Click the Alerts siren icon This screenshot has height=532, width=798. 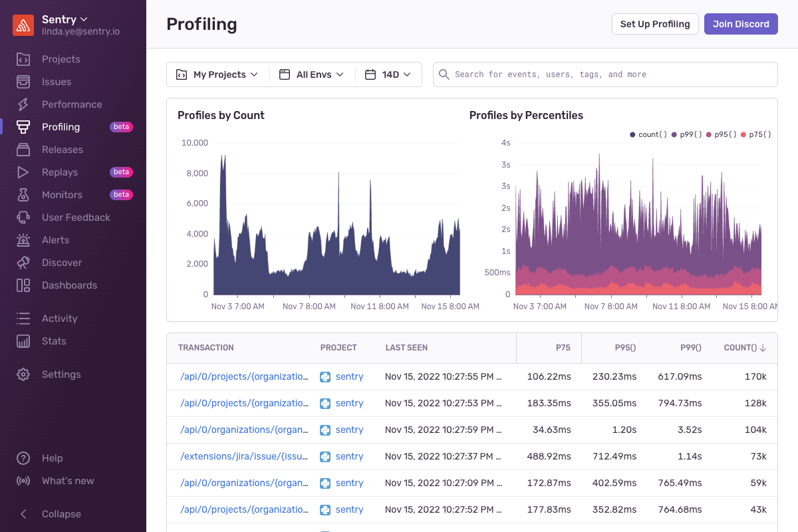coord(23,240)
